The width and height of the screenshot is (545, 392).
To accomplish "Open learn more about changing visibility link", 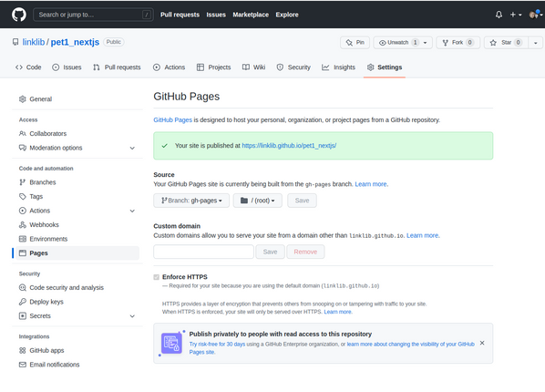I will click(332, 348).
